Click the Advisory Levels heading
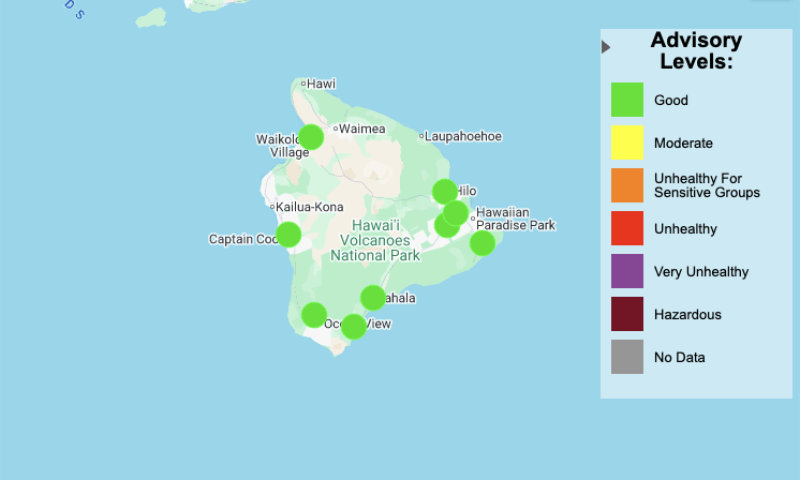The width and height of the screenshot is (800, 480). [x=696, y=50]
